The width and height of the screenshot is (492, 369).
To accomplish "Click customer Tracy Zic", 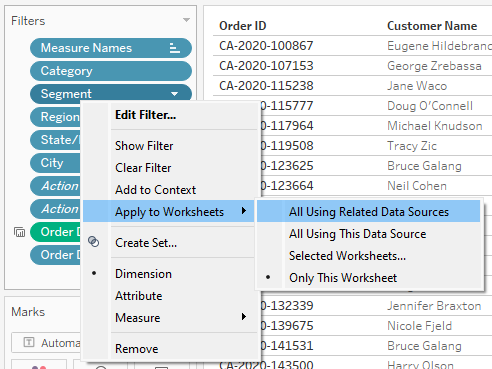I will point(412,146).
